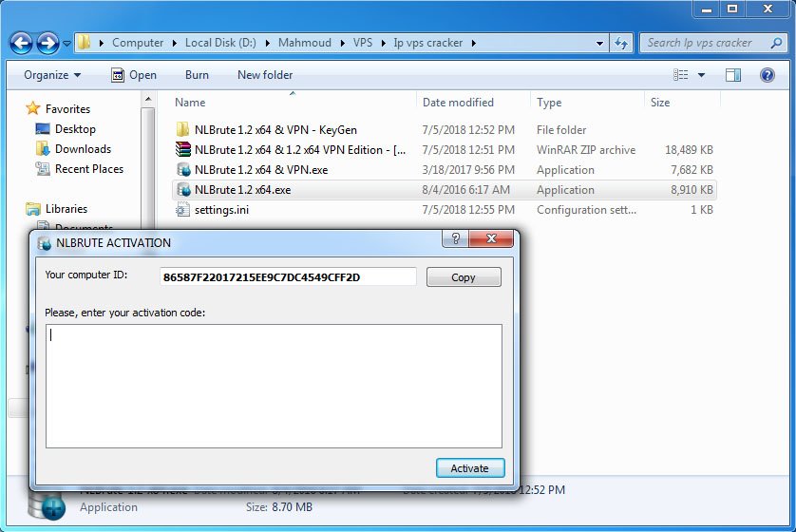Close the NLBRUTE ACTIVATION dialog
The height and width of the screenshot is (532, 796).
coord(491,238)
